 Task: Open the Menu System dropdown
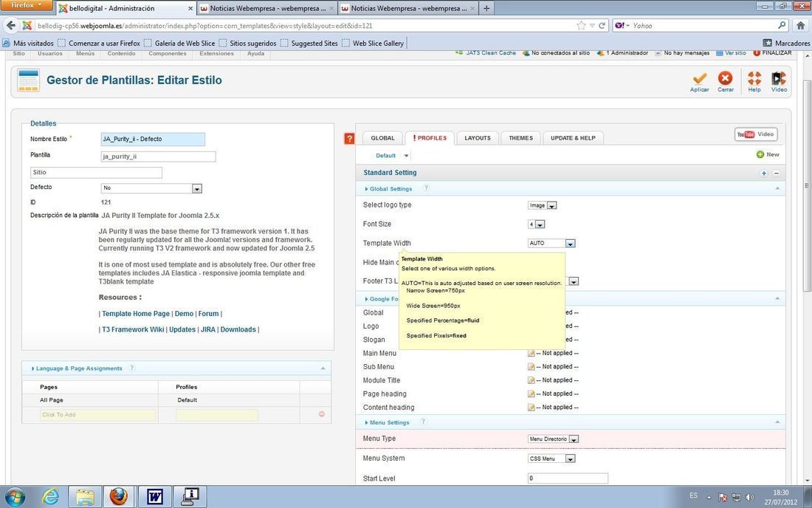click(551, 459)
